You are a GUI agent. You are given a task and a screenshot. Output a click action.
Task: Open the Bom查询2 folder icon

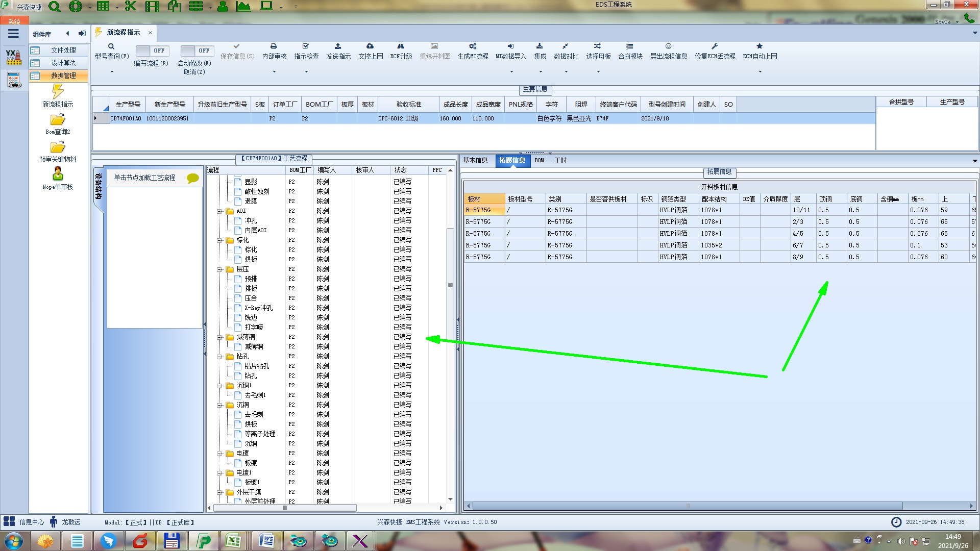click(x=58, y=120)
